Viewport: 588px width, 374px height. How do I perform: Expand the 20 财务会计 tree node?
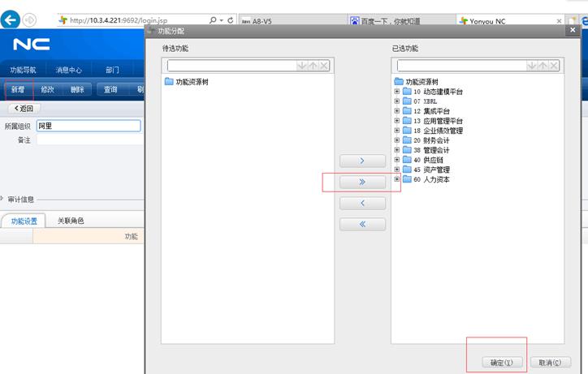coord(397,140)
